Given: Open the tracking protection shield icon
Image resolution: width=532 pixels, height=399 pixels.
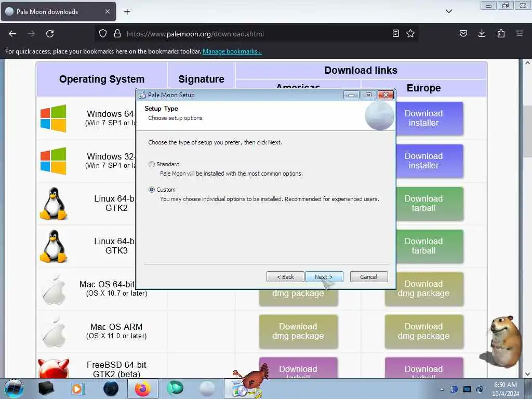Looking at the screenshot, I should pos(103,34).
